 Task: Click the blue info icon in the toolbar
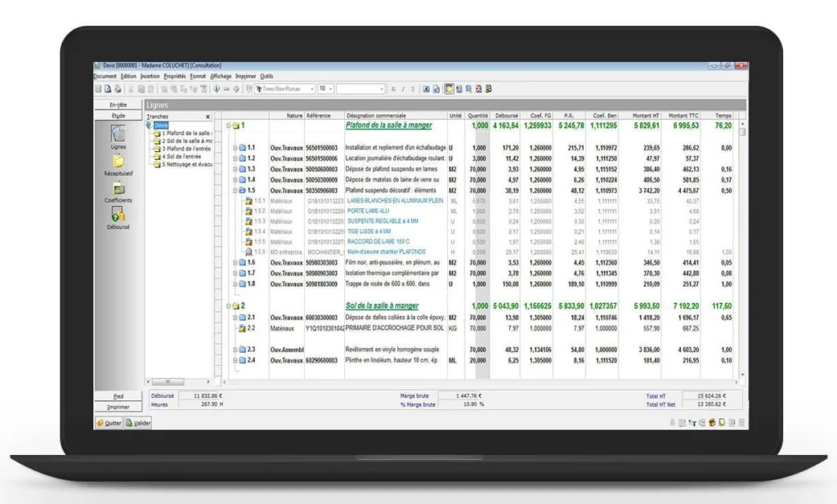pyautogui.click(x=217, y=89)
